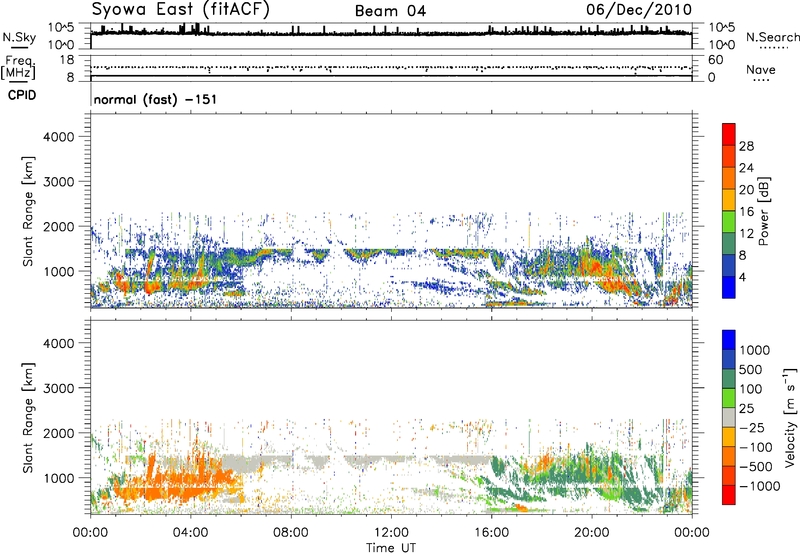Click the "04:00" time tick label
The image size is (800, 554).
[190, 533]
